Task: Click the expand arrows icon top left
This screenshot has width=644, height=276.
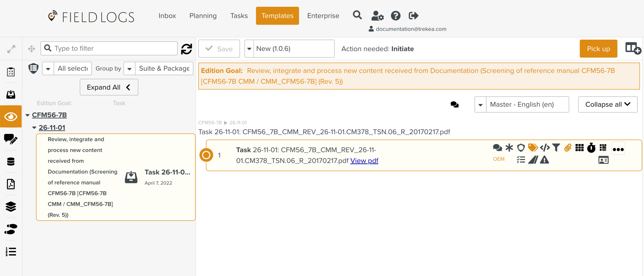Action: [x=11, y=49]
